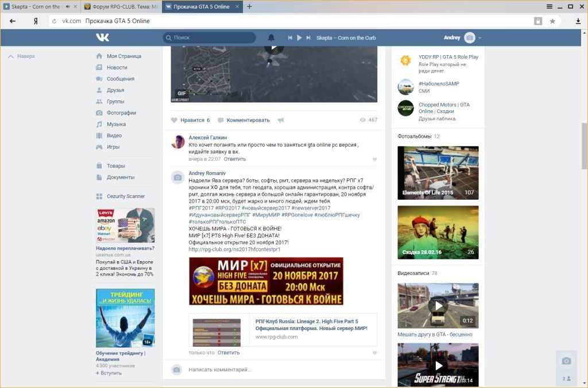The image size is (588, 388).
Task: Open Сообщения in left sidebar
Action: tap(120, 79)
